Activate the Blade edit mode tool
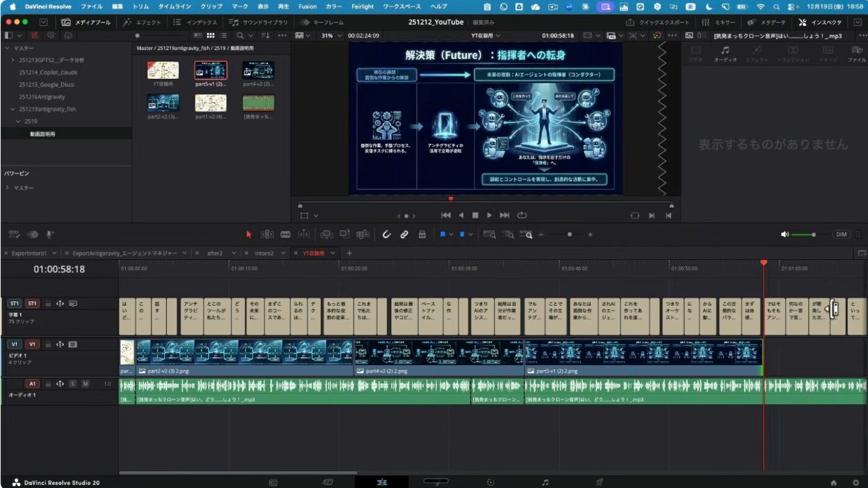Viewport: 868px width, 488px height. [285, 234]
